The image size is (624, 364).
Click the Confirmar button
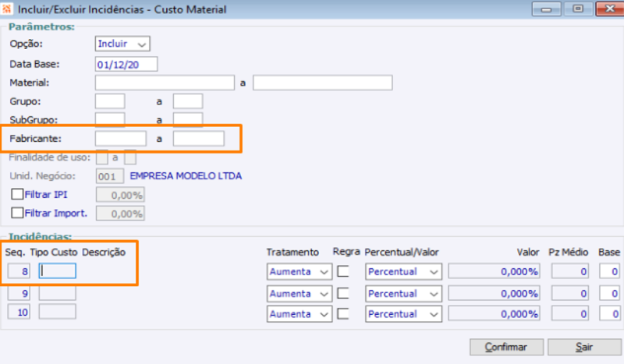point(506,347)
